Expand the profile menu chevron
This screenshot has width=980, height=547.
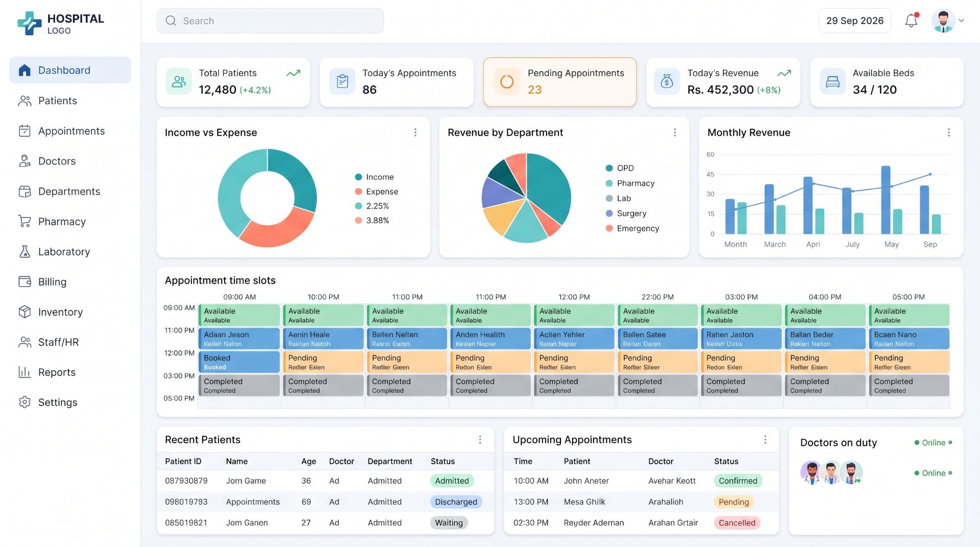pyautogui.click(x=962, y=21)
